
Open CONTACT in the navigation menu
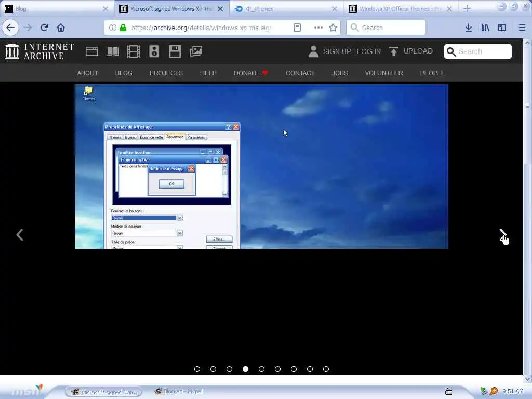coord(300,73)
